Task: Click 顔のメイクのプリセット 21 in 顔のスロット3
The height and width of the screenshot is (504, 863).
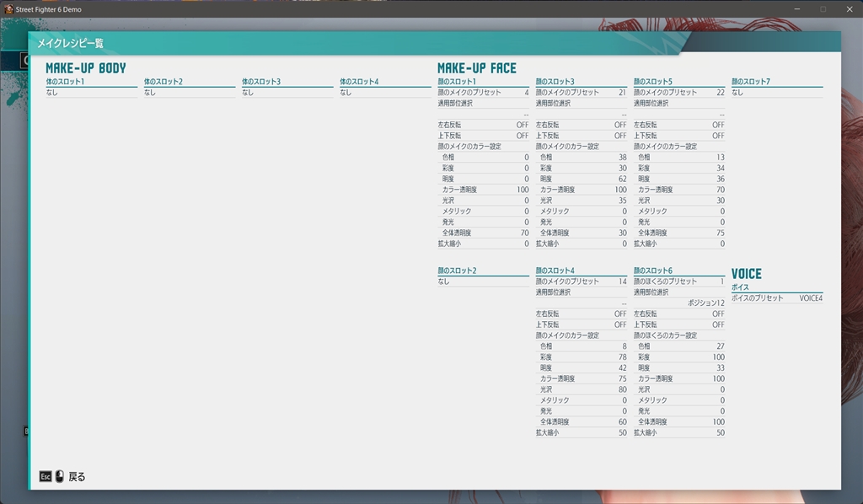Action: [582, 93]
